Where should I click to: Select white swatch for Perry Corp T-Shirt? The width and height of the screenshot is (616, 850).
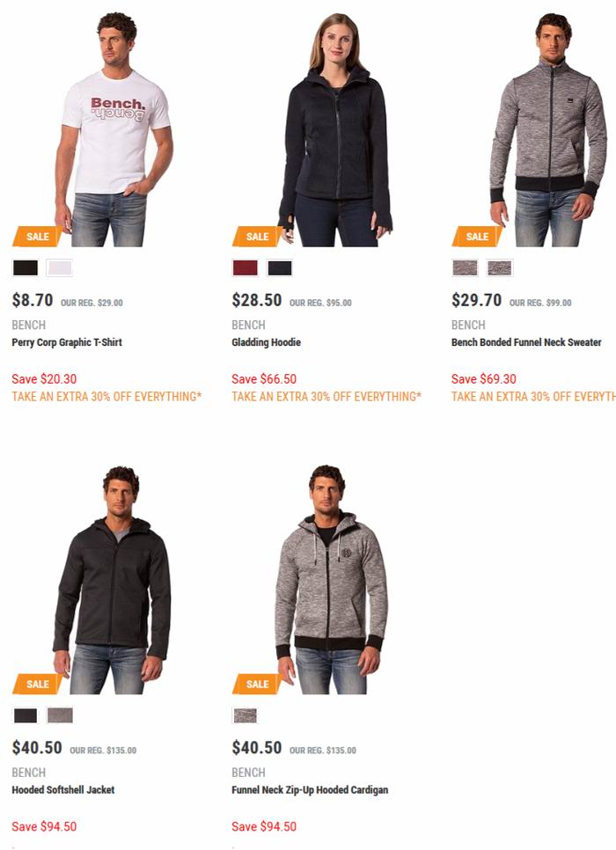pyautogui.click(x=60, y=267)
